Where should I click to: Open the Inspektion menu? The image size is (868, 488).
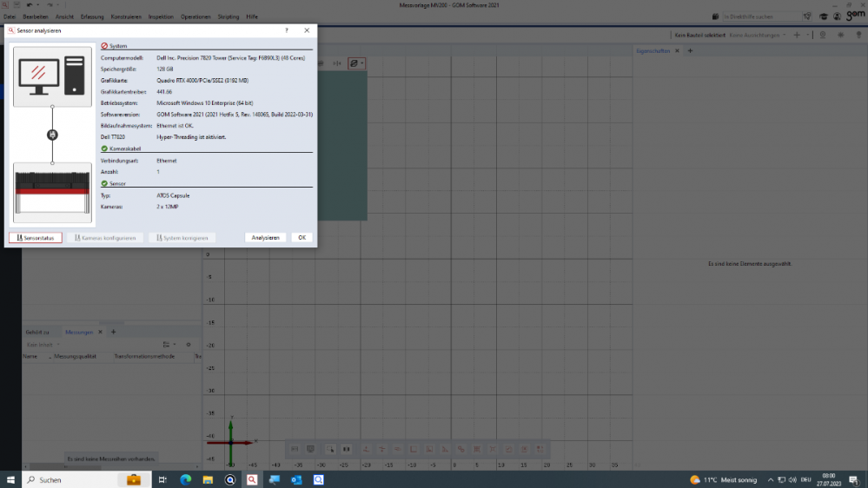[x=161, y=16]
